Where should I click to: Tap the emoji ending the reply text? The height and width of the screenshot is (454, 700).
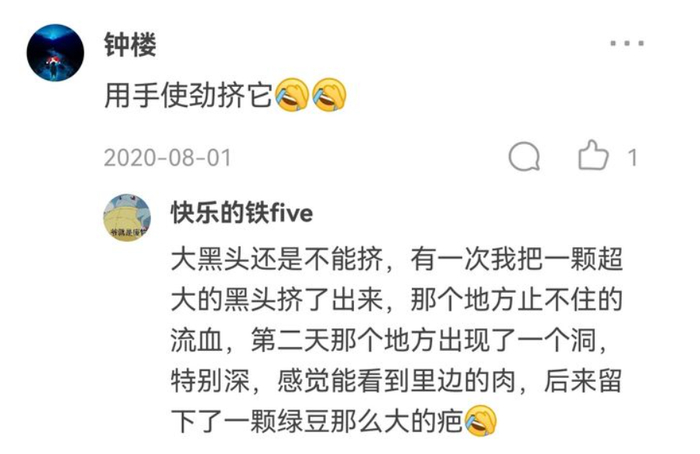click(481, 421)
